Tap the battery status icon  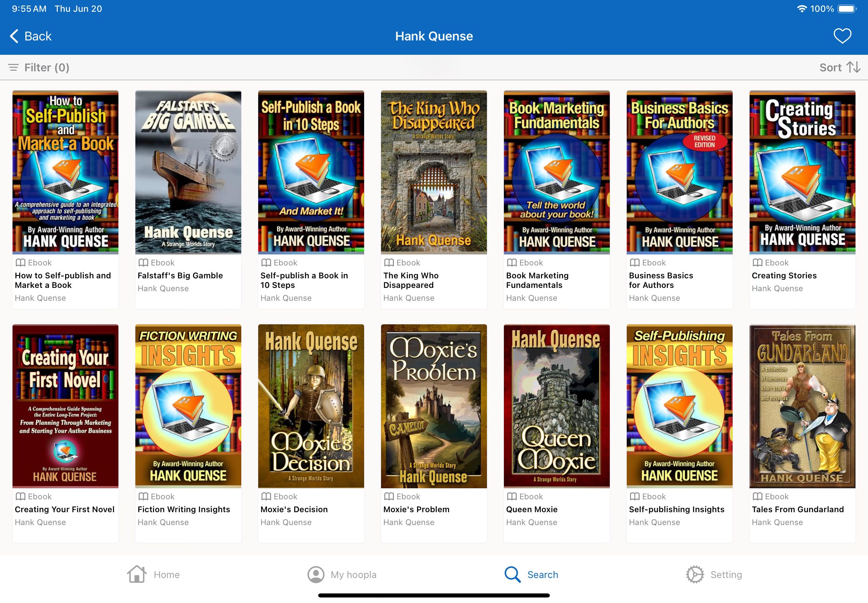(847, 9)
